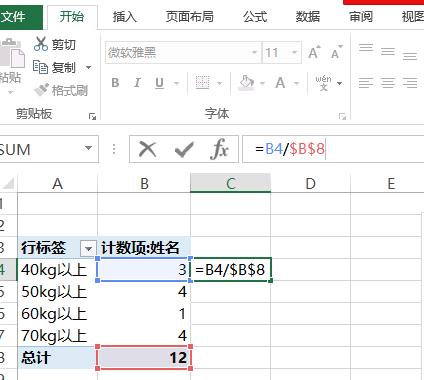Click the 剪切 Cut button label
424x380 pixels.
tap(64, 45)
